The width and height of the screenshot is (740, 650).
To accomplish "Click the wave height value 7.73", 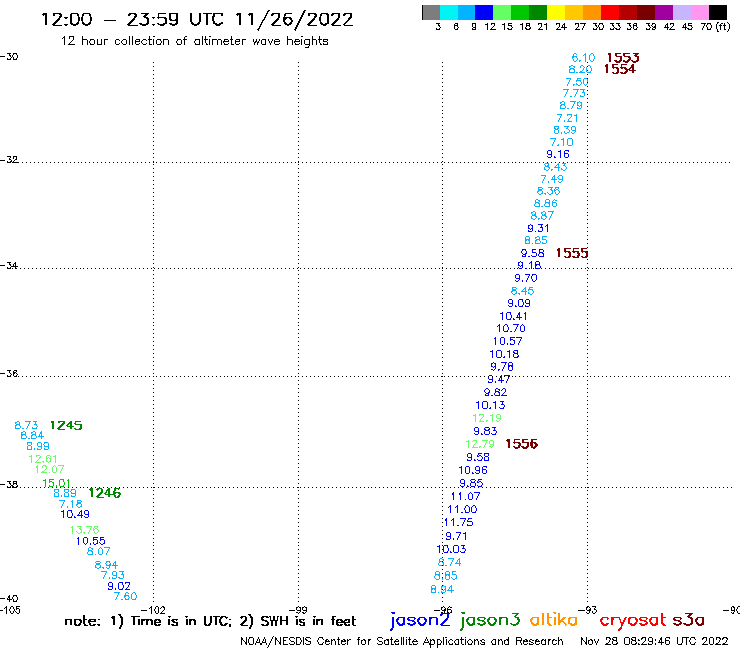I will coord(574,93).
